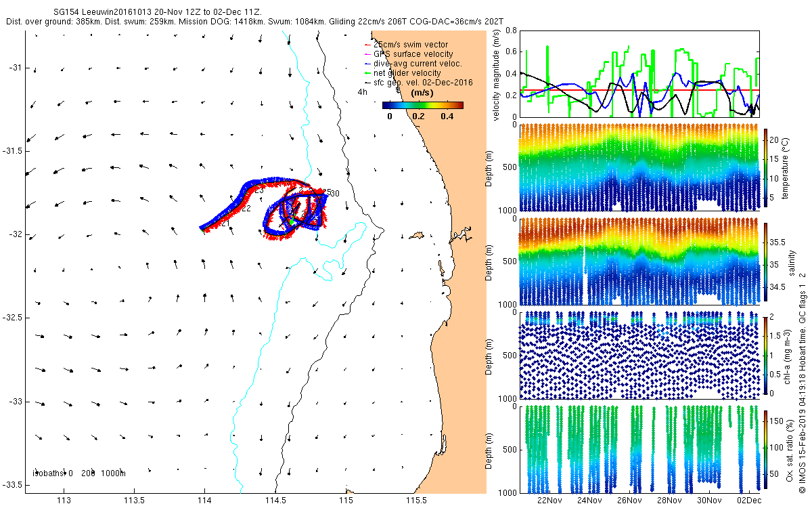Click the '0.4' tick on the velocity colorbar
Screen dimensions: 812x508
[447, 117]
